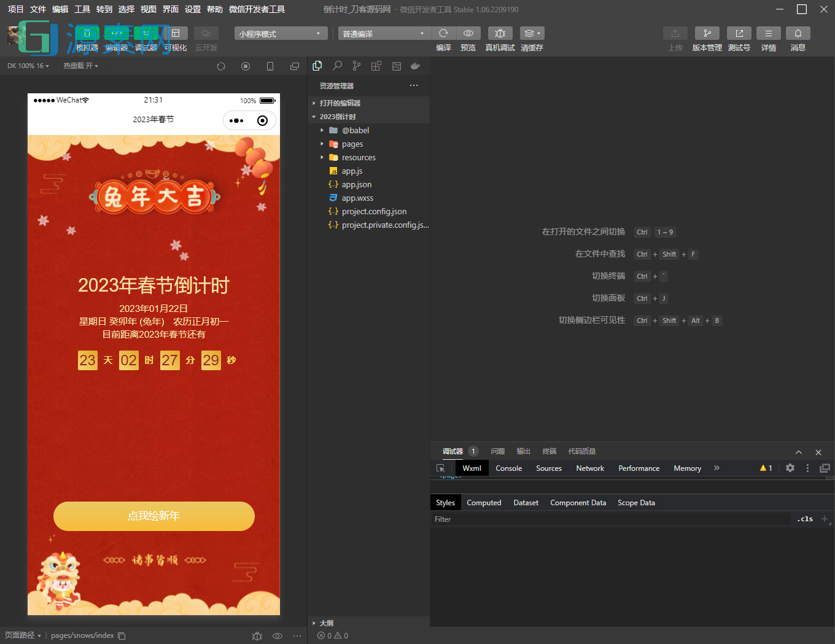The width and height of the screenshot is (835, 644).
Task: Switch to the Console tab
Action: (x=508, y=468)
